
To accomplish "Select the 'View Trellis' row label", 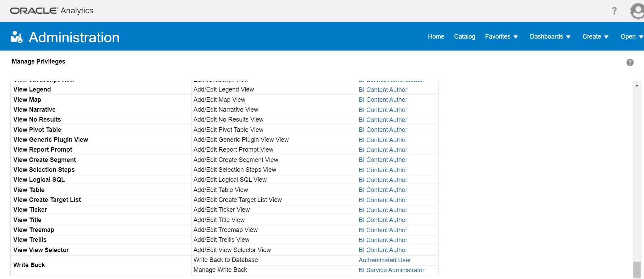I will pos(30,240).
